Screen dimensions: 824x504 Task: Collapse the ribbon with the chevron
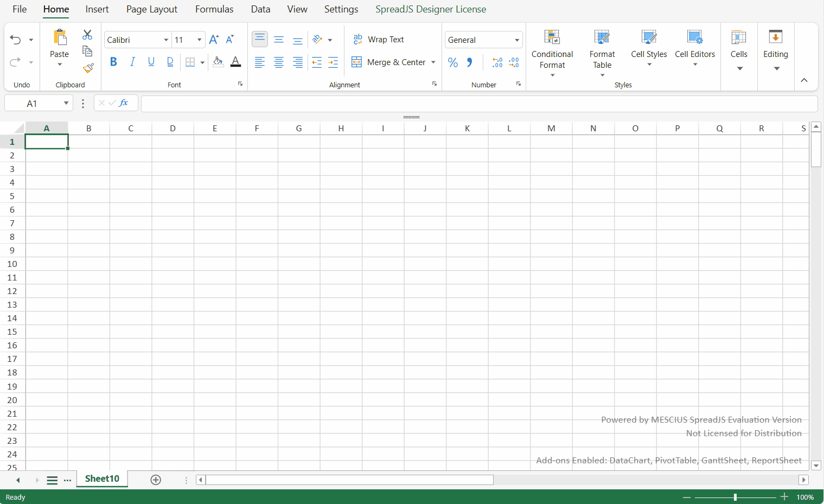pyautogui.click(x=804, y=80)
